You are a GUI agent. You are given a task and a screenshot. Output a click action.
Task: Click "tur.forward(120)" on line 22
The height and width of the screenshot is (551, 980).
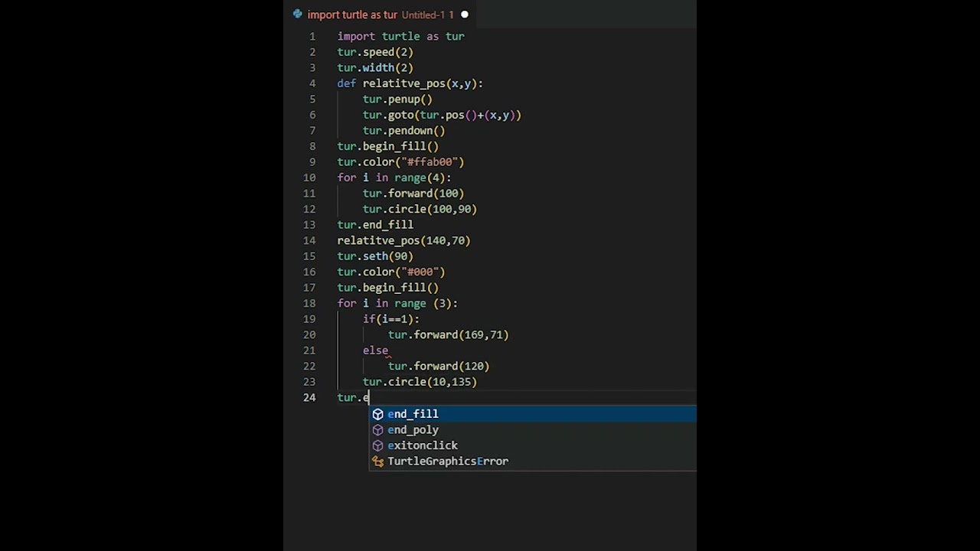tap(439, 366)
